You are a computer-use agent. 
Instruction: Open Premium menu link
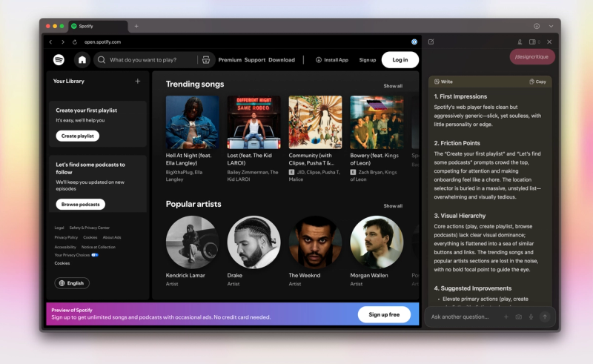pyautogui.click(x=230, y=60)
